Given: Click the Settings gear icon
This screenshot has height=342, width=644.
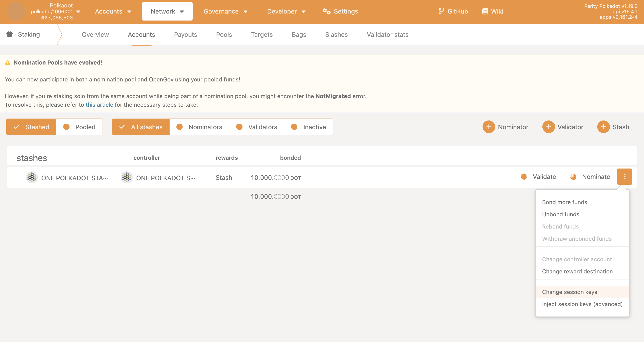Looking at the screenshot, I should (x=327, y=11).
